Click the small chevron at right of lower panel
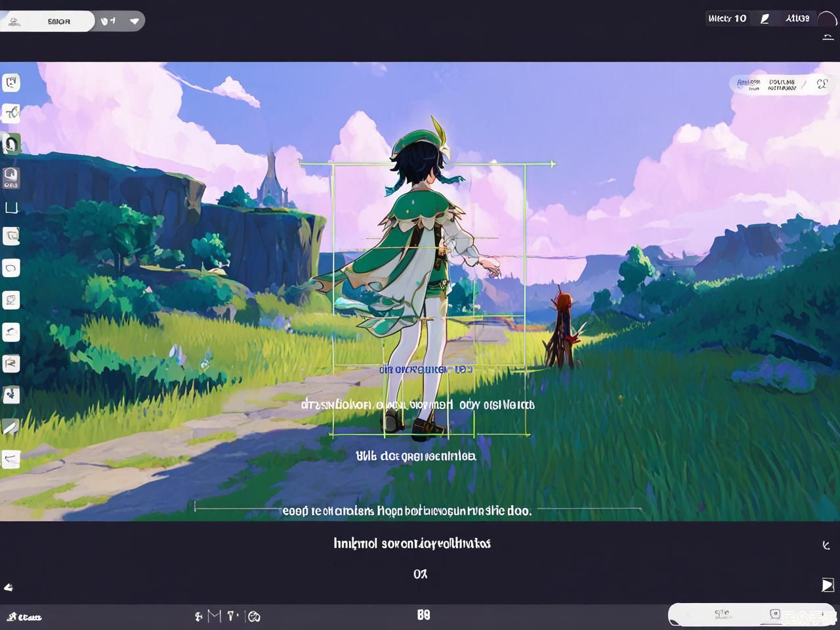Image resolution: width=840 pixels, height=630 pixels. click(x=826, y=545)
